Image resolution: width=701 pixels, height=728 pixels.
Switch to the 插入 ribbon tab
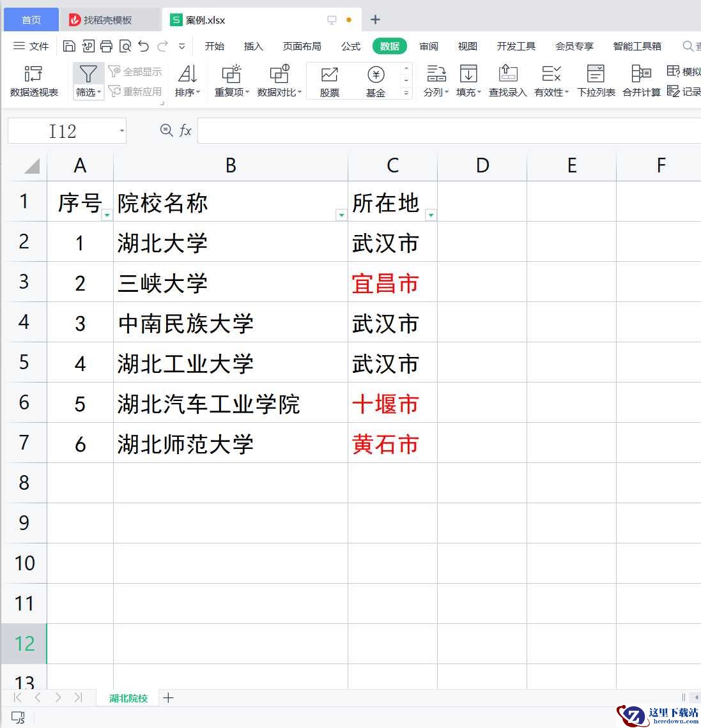point(254,46)
